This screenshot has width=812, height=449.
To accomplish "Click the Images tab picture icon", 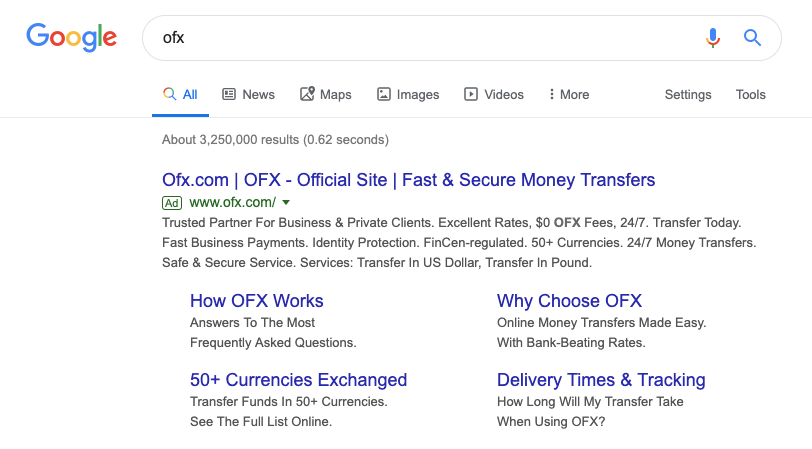I will (x=384, y=94).
